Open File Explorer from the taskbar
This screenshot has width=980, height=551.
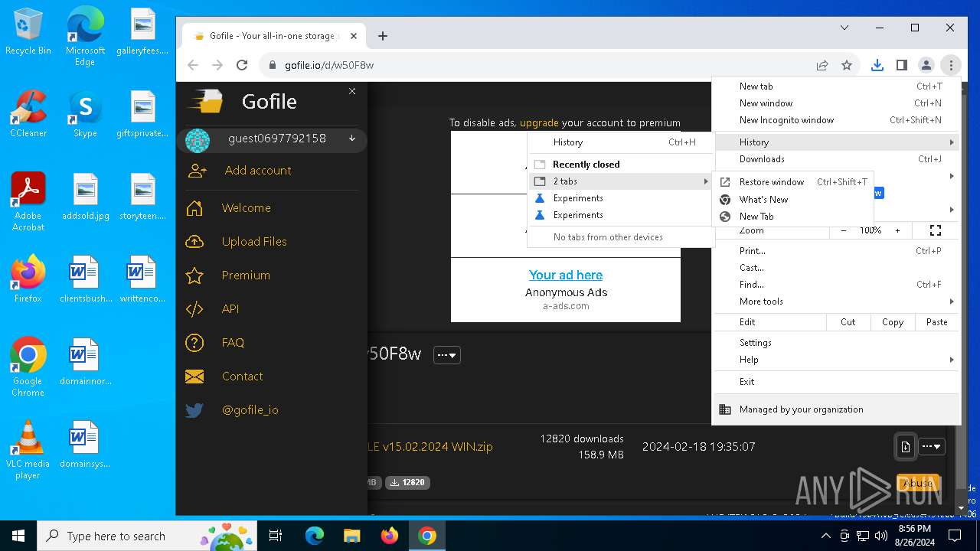(352, 536)
